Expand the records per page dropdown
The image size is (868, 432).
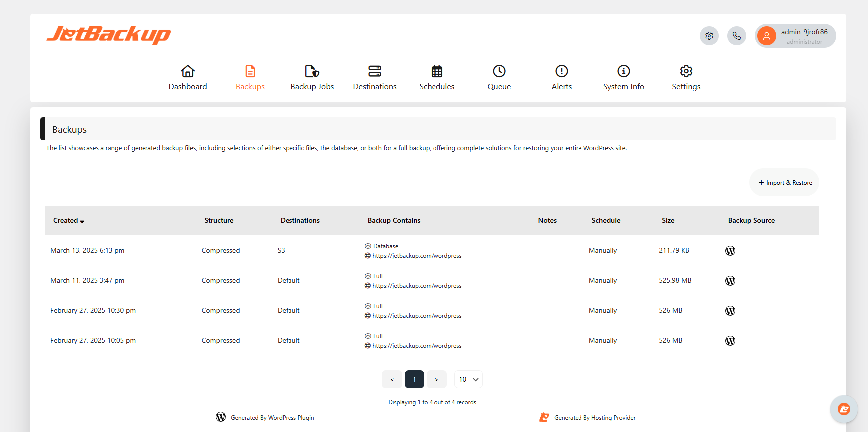[x=468, y=379]
